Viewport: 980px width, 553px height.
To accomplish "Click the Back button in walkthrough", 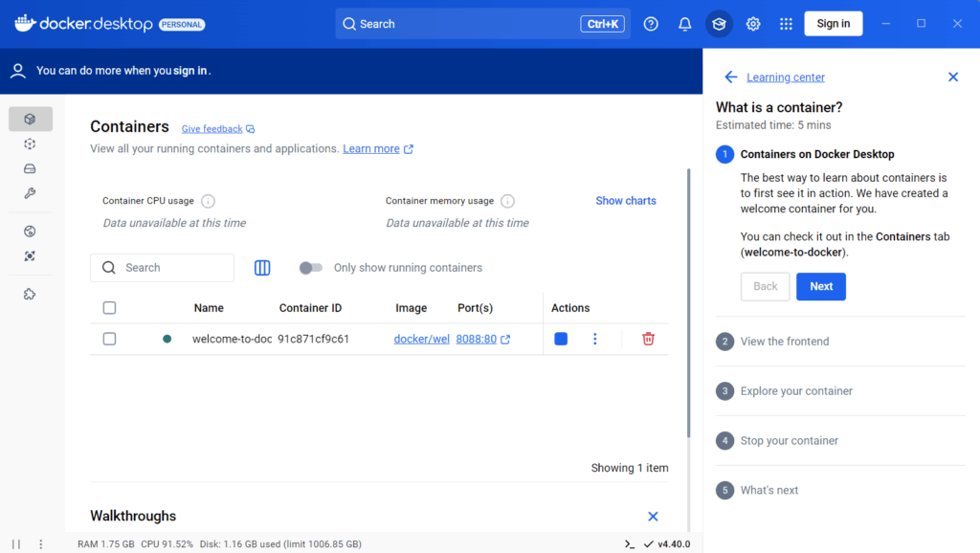I will [765, 286].
